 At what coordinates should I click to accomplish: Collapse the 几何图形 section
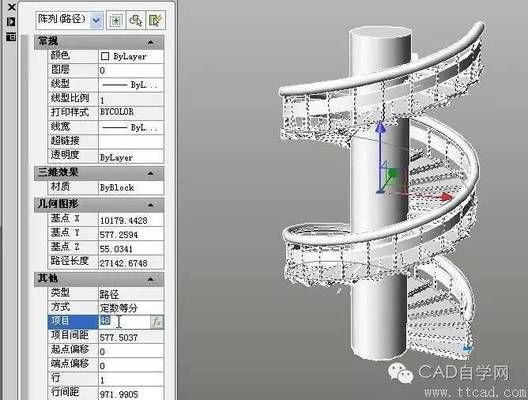coord(151,205)
